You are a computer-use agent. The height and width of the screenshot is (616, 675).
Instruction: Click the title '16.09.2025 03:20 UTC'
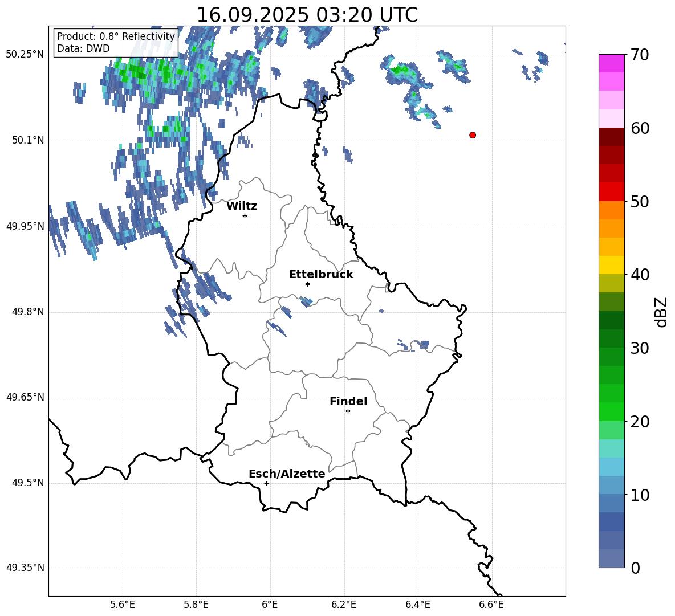(x=307, y=15)
